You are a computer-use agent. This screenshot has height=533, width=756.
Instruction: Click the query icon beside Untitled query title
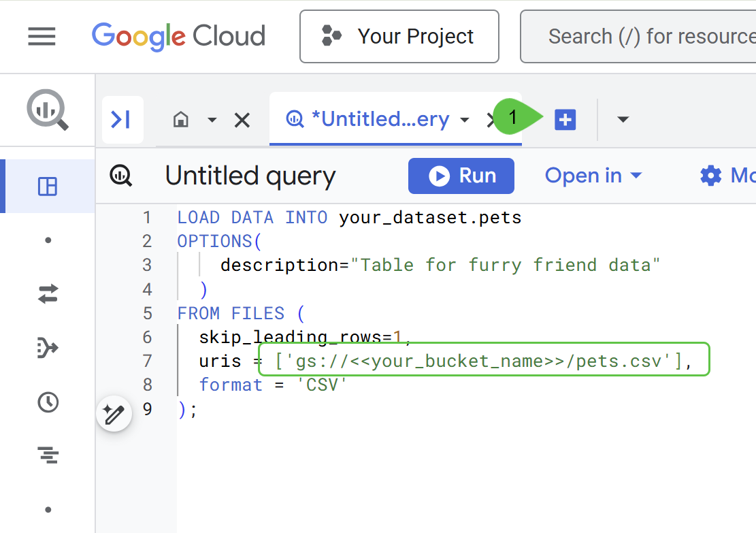coord(121,176)
